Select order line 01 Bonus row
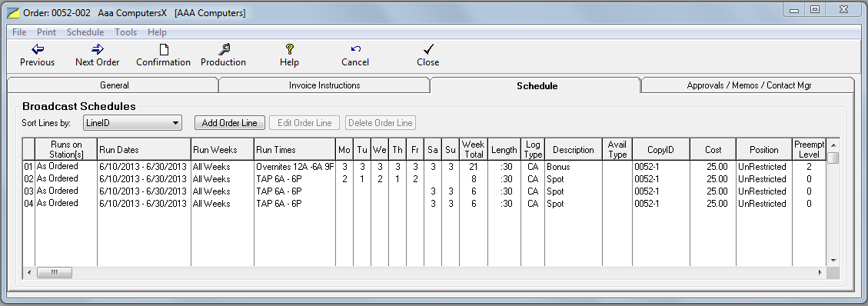The image size is (868, 306). pyautogui.click(x=424, y=167)
